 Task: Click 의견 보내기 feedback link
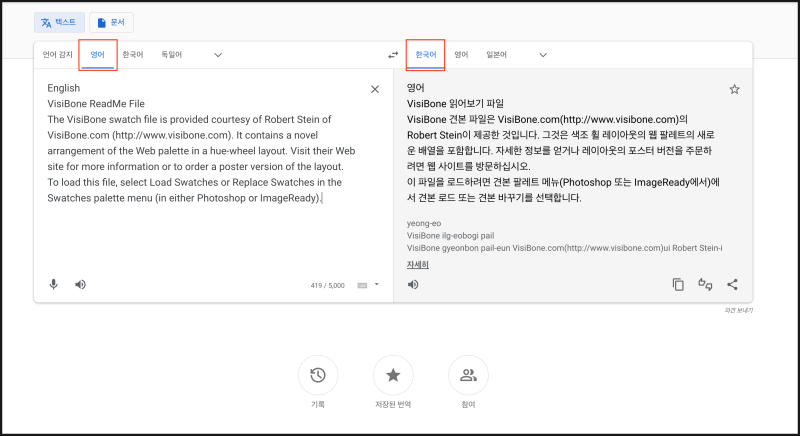click(x=738, y=310)
